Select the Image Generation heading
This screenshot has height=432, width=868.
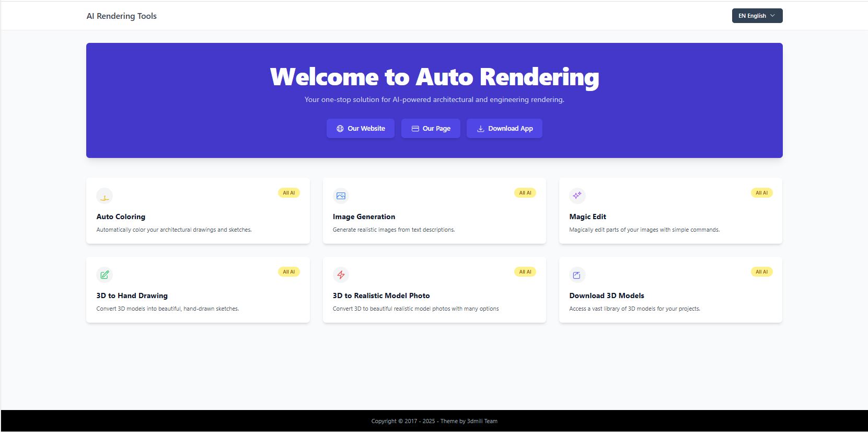tap(364, 217)
